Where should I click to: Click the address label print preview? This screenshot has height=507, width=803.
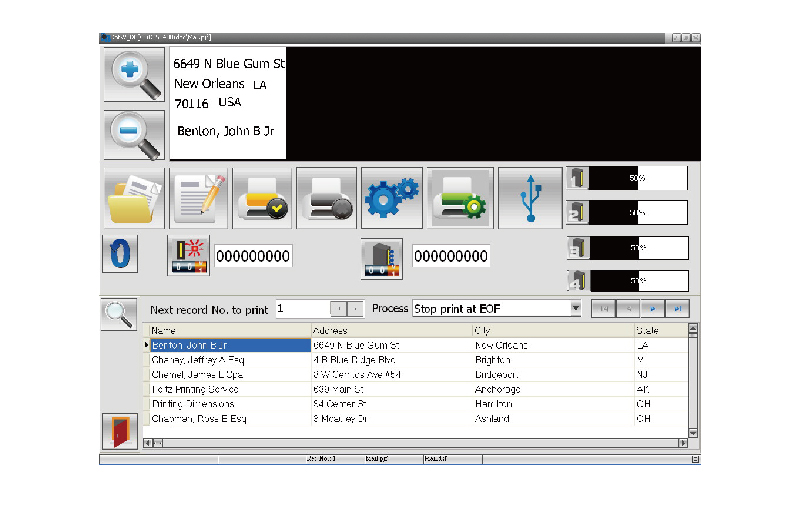click(x=228, y=103)
